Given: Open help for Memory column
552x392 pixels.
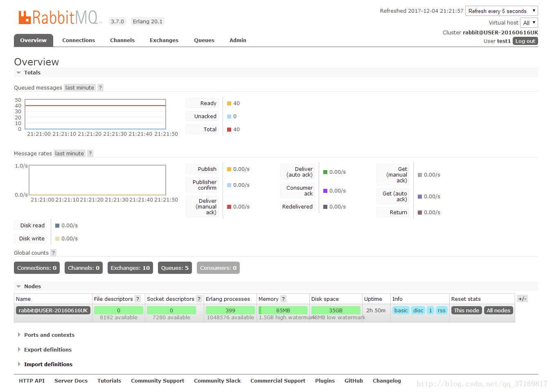Looking at the screenshot, I should click(284, 299).
